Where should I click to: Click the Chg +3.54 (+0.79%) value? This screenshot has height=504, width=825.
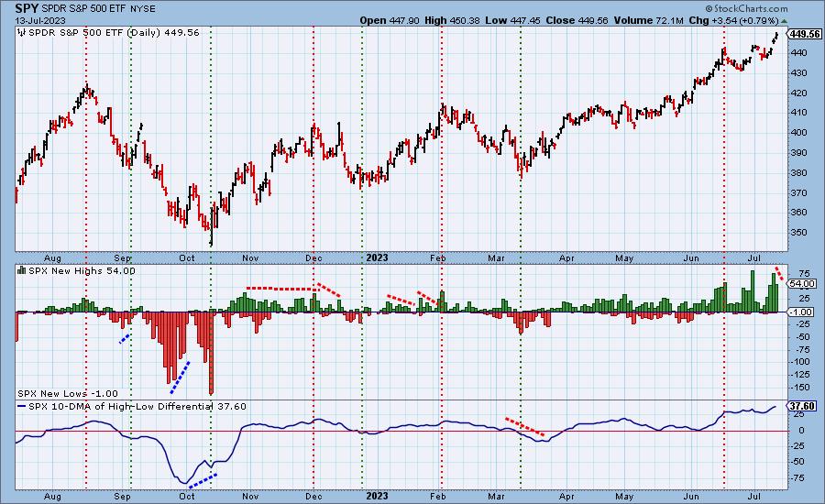[733, 20]
